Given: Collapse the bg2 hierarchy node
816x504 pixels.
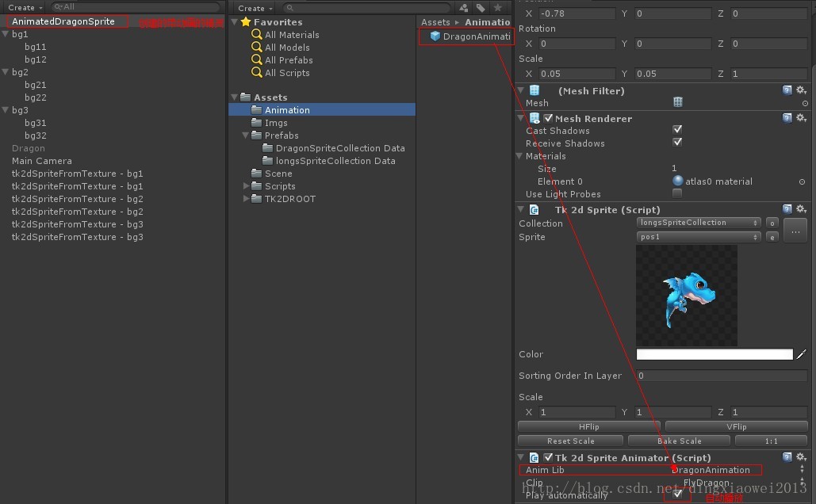Looking at the screenshot, I should pos(6,72).
